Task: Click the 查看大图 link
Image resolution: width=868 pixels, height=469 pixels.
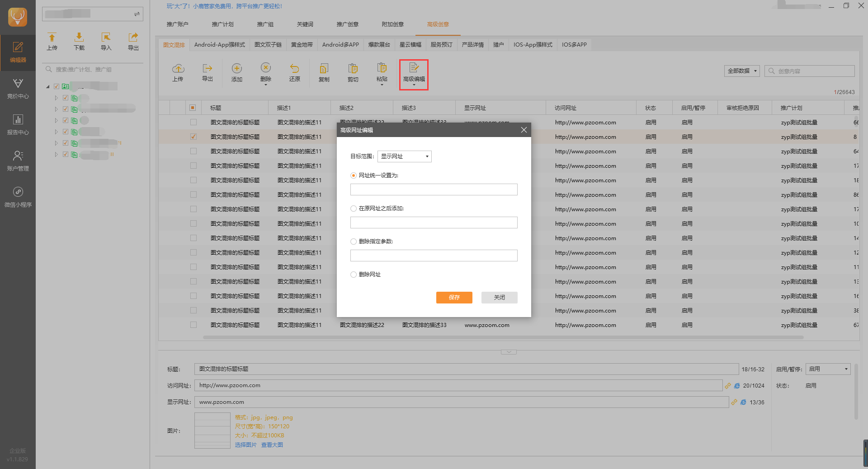Action: click(272, 445)
